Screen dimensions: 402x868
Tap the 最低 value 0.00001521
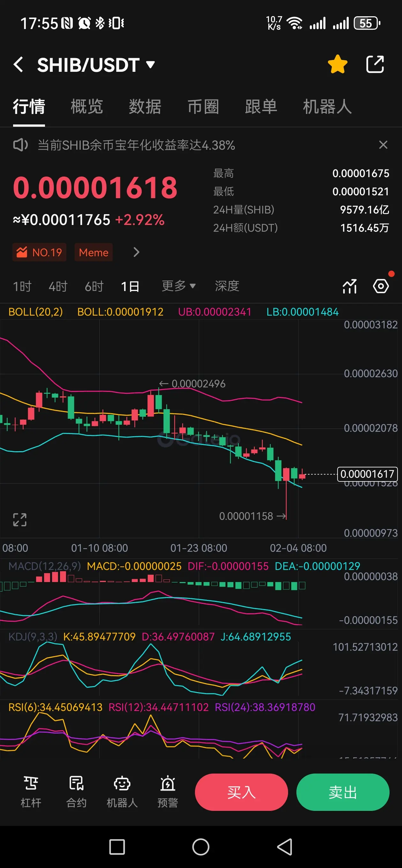(361, 191)
